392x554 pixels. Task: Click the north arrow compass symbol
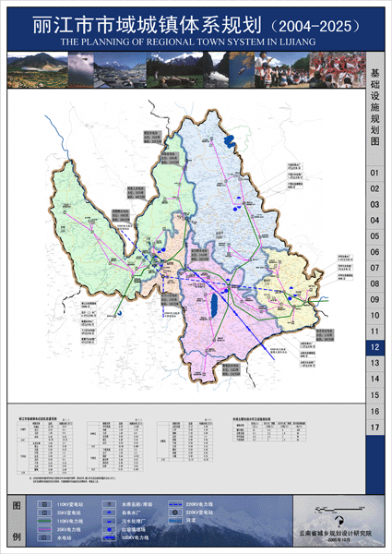(339, 521)
